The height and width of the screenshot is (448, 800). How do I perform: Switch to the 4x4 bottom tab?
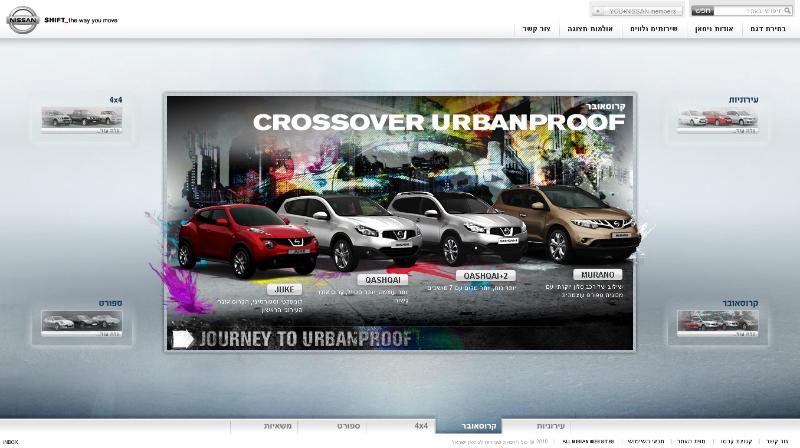click(401, 426)
